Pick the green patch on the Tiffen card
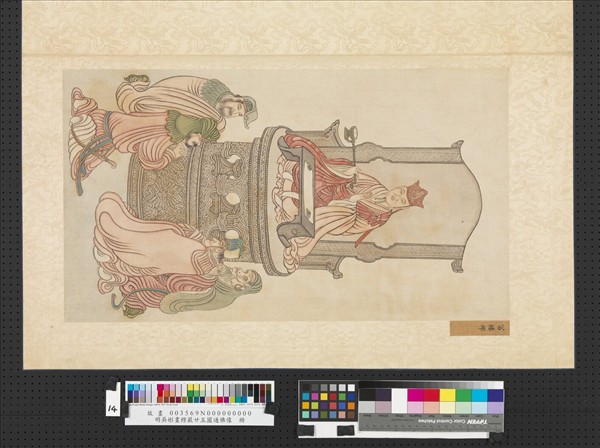This screenshot has height=448, width=600. coord(463,395)
